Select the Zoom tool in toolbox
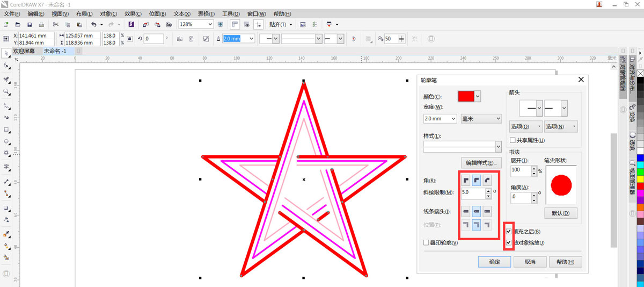Screen dimensions: 644x287 [6, 91]
